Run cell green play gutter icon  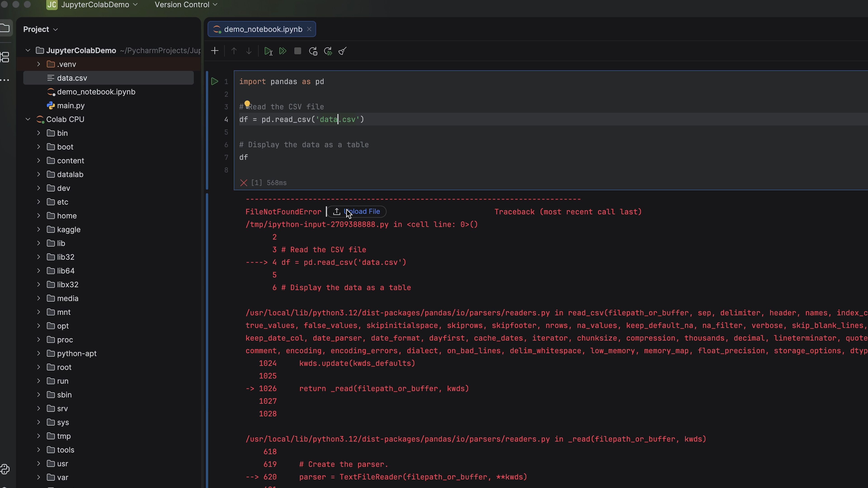click(214, 82)
